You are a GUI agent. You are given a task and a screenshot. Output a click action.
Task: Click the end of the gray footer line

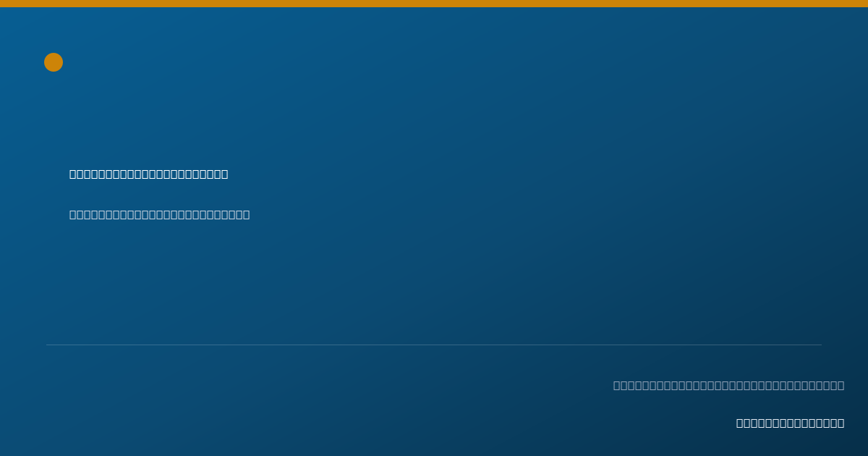[841, 385]
